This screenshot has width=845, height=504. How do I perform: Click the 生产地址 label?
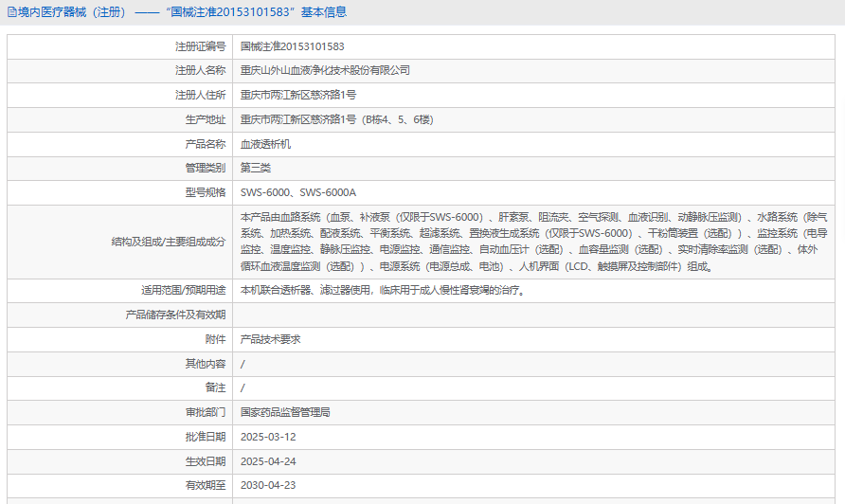pos(206,119)
